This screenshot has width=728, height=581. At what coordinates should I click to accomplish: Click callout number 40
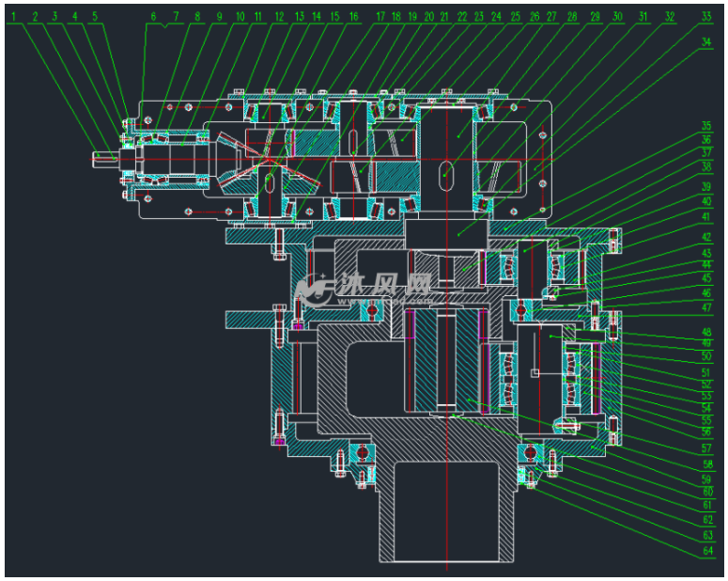(705, 199)
